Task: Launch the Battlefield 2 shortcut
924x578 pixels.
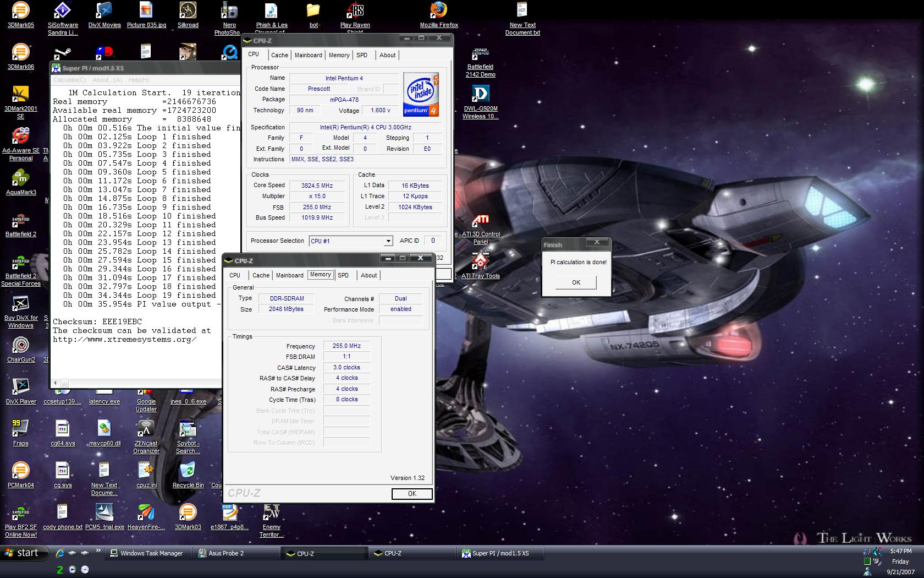Action: 20,224
